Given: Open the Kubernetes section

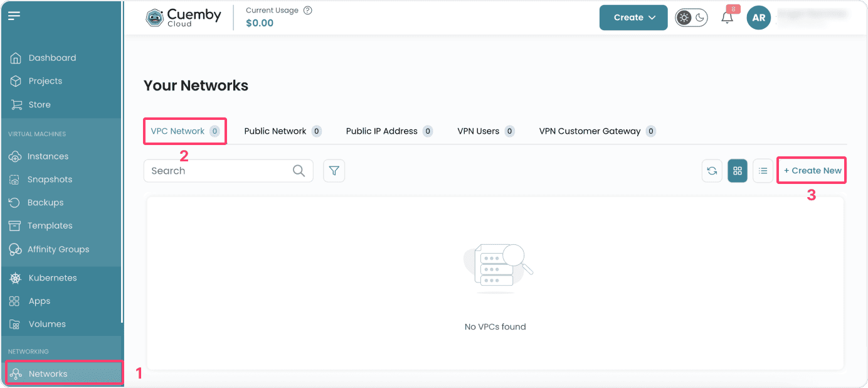Looking at the screenshot, I should (x=15, y=278).
